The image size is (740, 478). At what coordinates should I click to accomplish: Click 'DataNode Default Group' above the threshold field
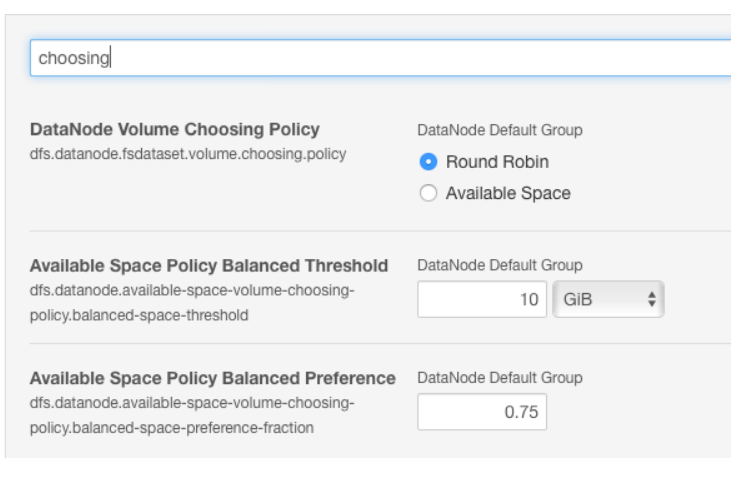[500, 266]
